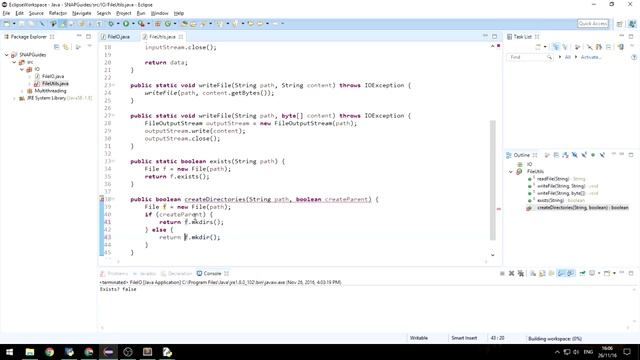Click the Debug bug icon in toolbar
This screenshot has height=360, width=640.
tap(111, 24)
